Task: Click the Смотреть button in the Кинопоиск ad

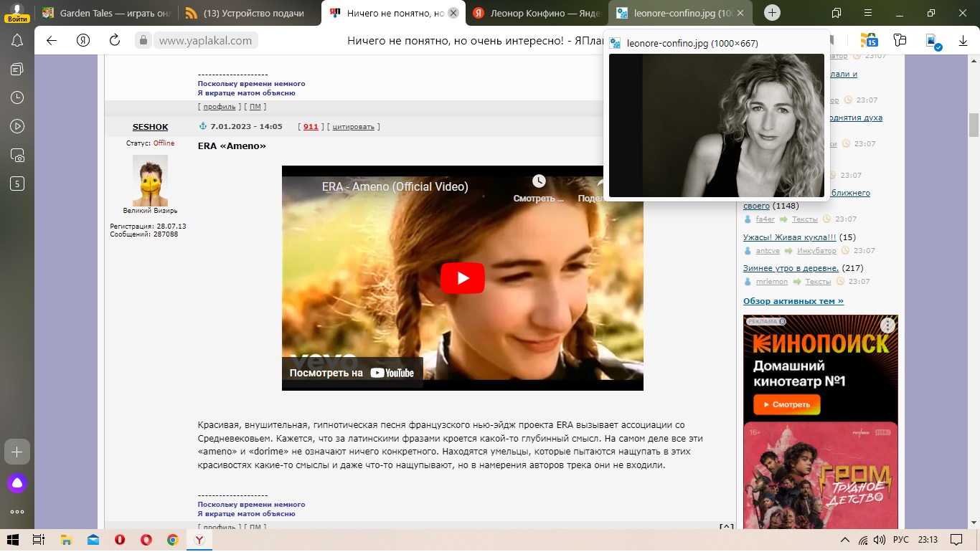Action: point(786,404)
